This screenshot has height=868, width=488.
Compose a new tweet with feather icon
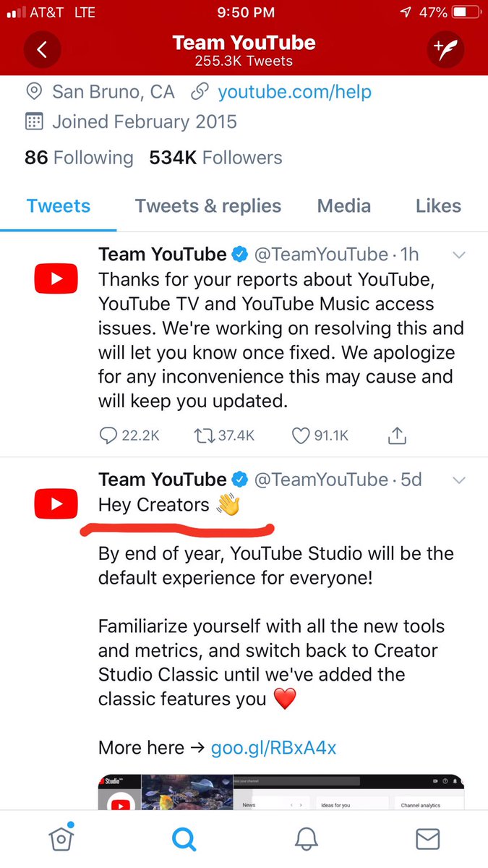445,50
